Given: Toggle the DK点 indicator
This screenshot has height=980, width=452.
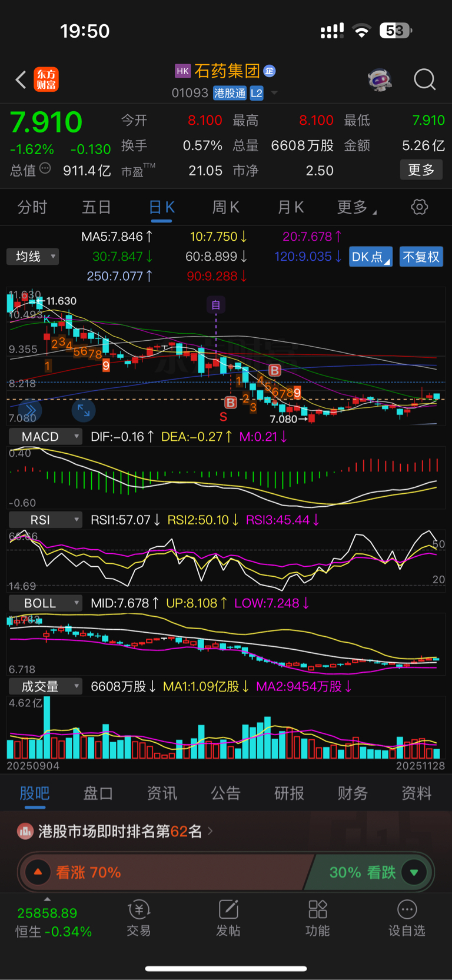Looking at the screenshot, I should click(371, 257).
